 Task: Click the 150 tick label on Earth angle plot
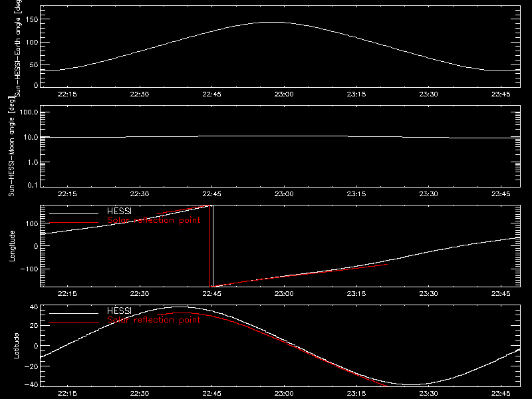tap(32, 19)
